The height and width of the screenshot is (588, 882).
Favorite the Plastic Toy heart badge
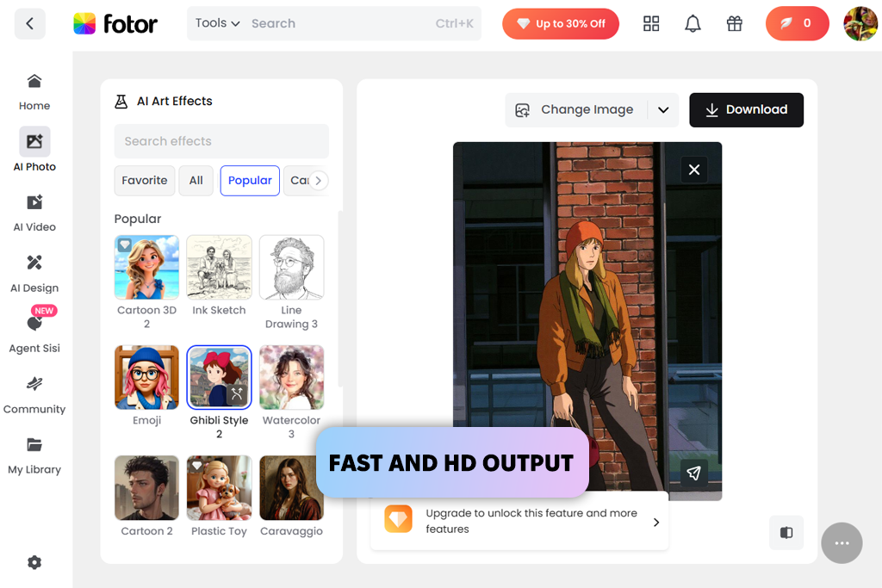196,466
